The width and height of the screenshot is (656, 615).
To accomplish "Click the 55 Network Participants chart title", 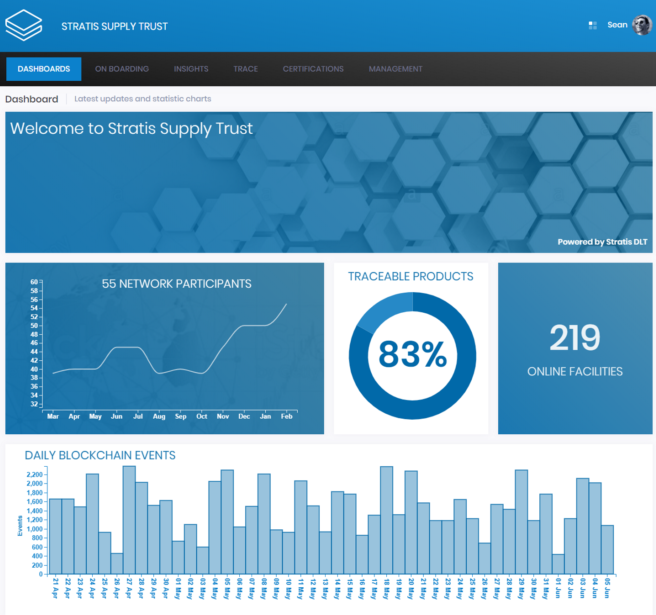I will pyautogui.click(x=176, y=284).
